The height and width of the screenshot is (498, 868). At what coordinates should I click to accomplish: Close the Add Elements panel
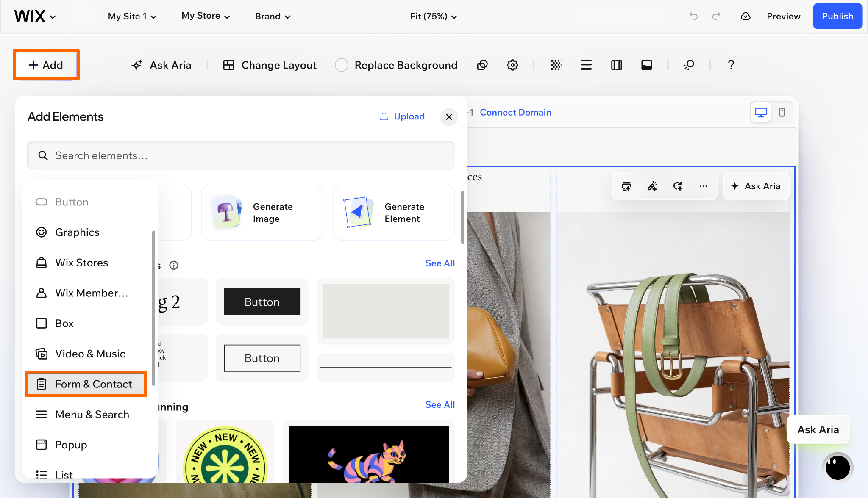point(449,117)
